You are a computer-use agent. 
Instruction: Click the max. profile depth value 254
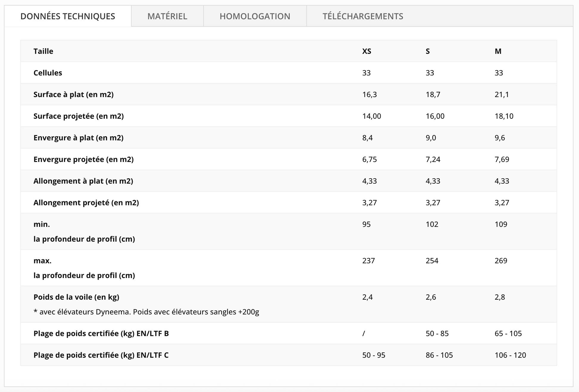point(432,261)
